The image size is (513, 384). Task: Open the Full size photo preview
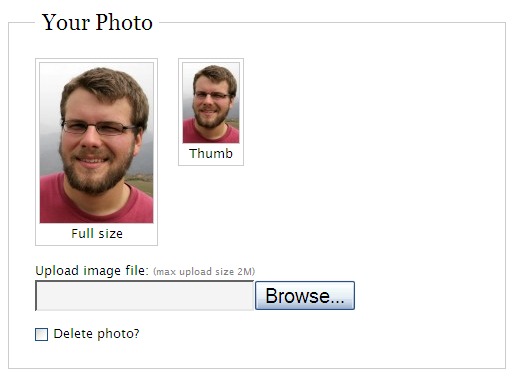pos(96,143)
